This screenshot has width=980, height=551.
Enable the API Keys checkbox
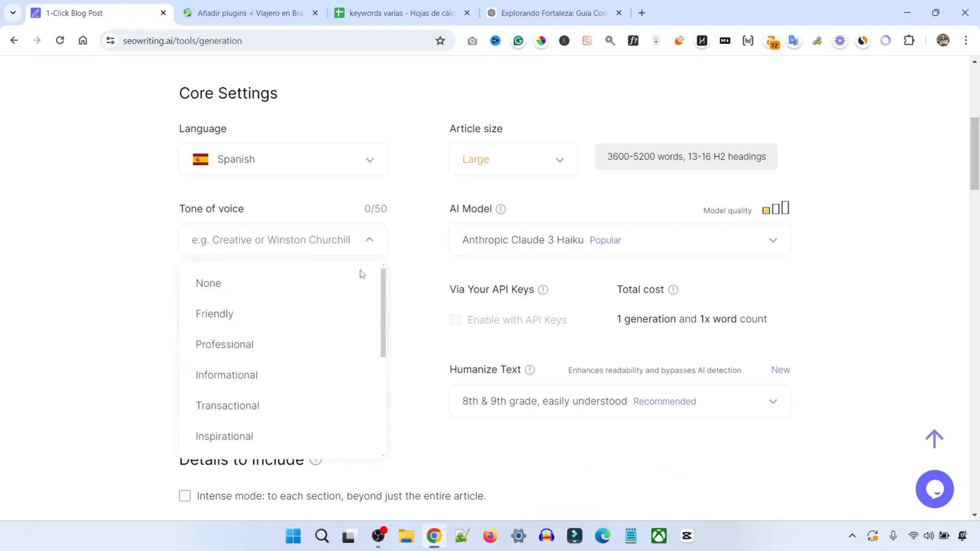[455, 320]
